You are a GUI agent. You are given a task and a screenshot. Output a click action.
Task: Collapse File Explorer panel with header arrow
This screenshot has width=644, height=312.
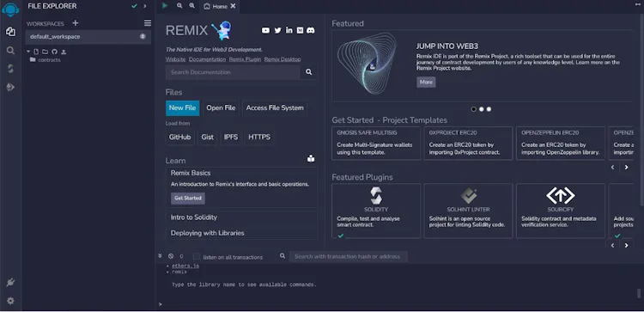(x=144, y=6)
